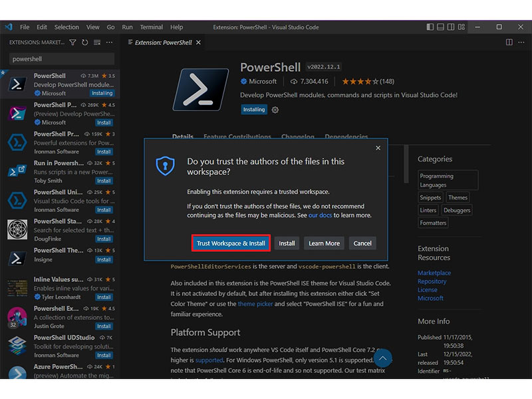
Task: Click the PowerShell Pro Tools extension icon
Action: 17,142
